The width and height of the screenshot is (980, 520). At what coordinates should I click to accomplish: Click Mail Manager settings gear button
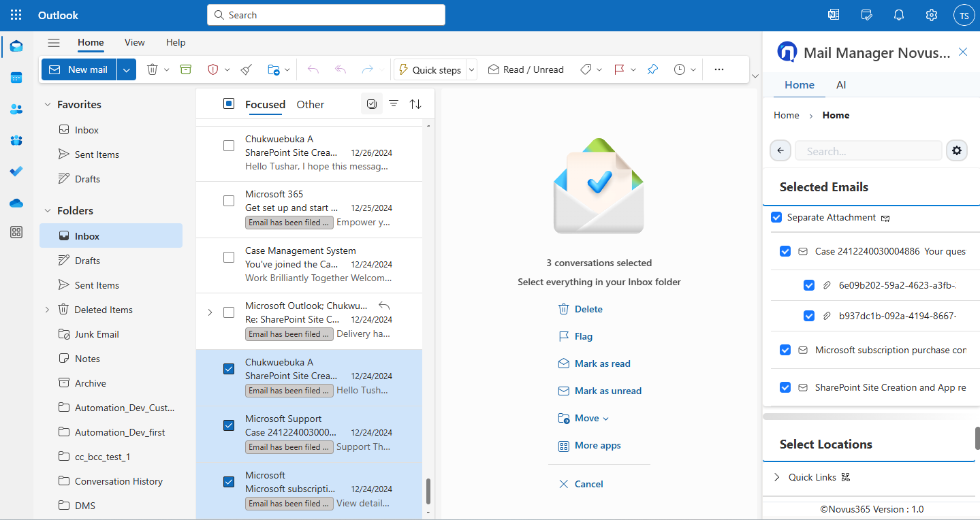click(x=957, y=150)
